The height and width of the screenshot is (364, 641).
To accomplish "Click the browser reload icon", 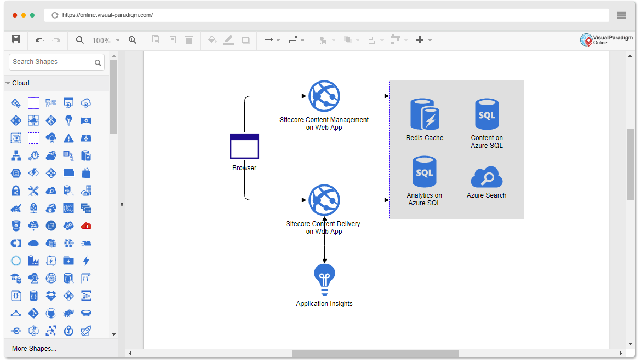I will pos(54,15).
